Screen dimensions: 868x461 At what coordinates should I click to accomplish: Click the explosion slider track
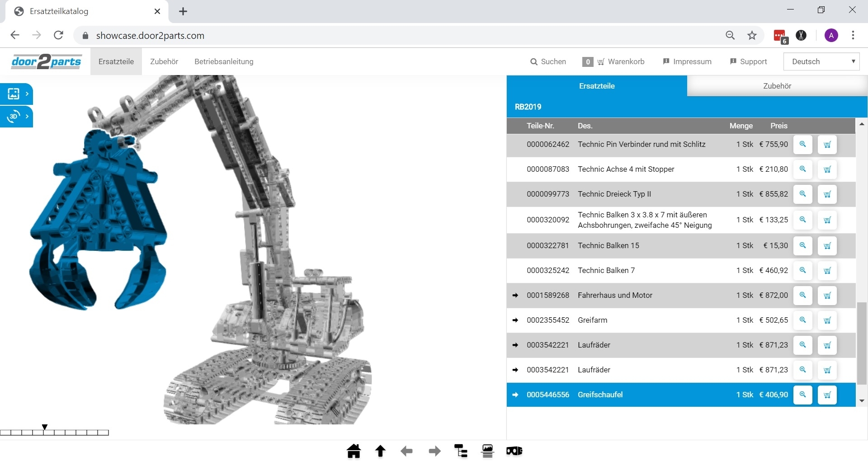(x=54, y=433)
